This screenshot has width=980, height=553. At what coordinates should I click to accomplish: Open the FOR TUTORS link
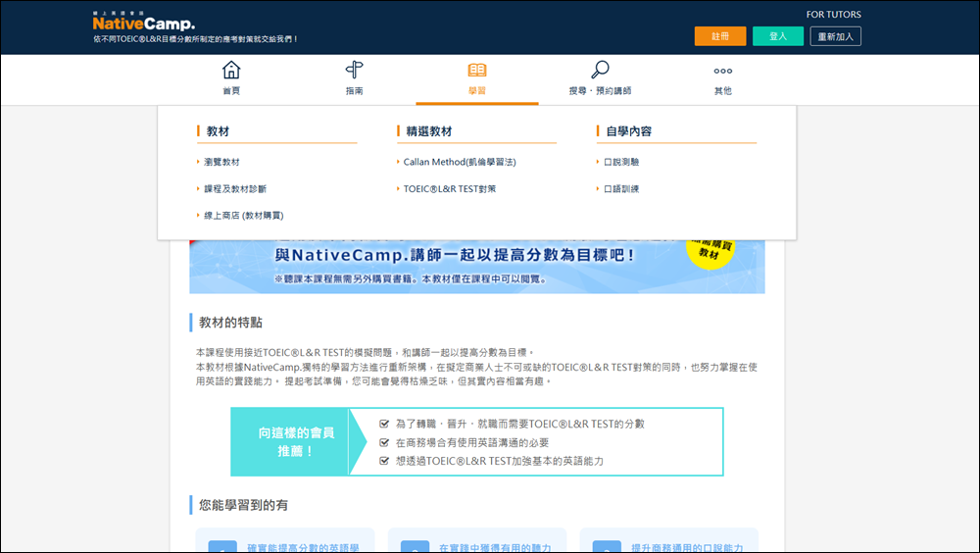coord(833,15)
